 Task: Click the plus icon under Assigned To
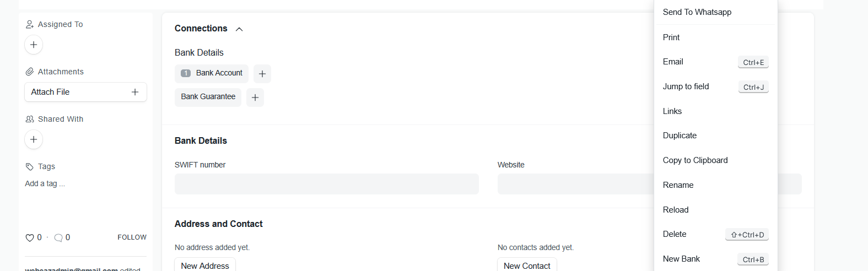(x=34, y=45)
